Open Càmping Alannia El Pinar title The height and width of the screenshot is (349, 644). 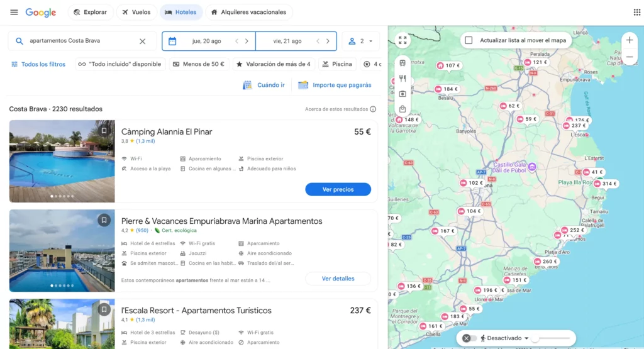click(x=167, y=132)
